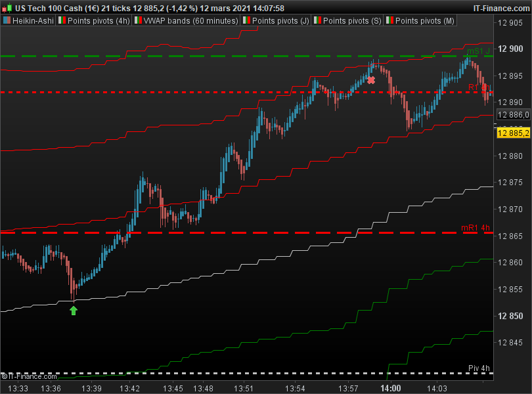Click the Heikin-Ashi indicator color icon
Screen dimensions: 532x394
7,21
